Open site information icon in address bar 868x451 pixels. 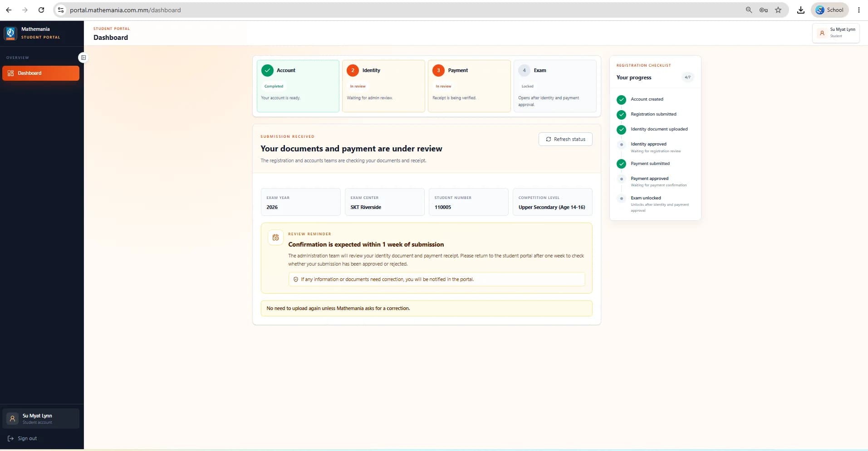[x=61, y=10]
